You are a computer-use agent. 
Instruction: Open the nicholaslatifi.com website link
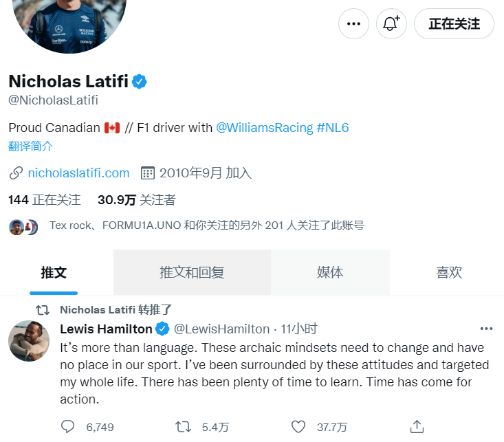point(78,173)
